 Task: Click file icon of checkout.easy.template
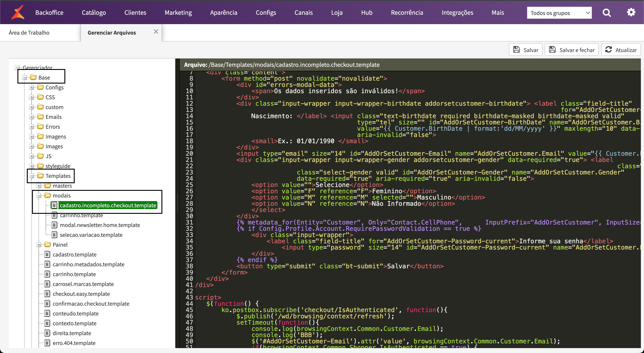point(47,294)
